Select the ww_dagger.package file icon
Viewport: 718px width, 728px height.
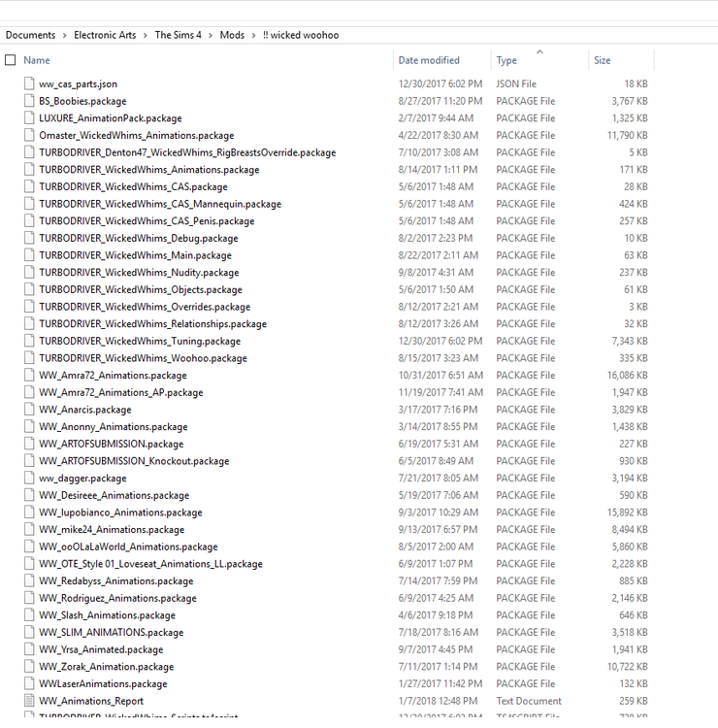tap(29, 478)
